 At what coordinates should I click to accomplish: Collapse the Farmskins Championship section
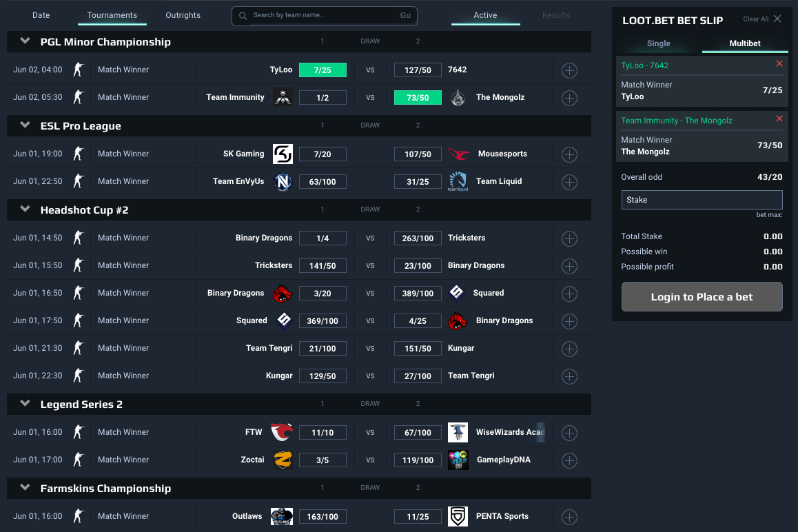pyautogui.click(x=25, y=488)
